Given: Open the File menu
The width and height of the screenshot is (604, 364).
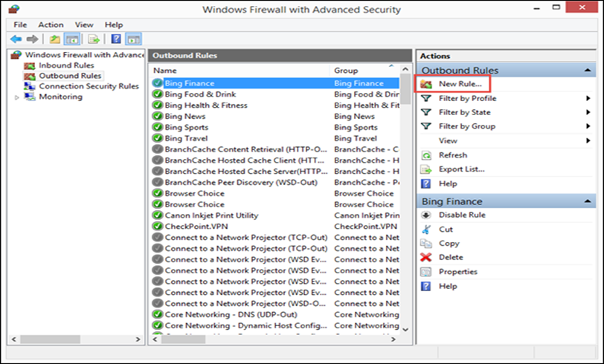Looking at the screenshot, I should tap(20, 25).
